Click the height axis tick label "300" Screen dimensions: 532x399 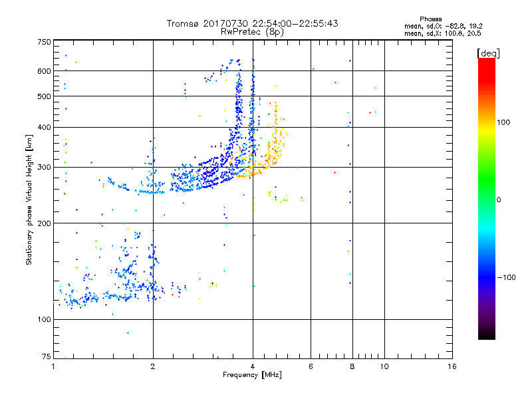[x=44, y=168]
